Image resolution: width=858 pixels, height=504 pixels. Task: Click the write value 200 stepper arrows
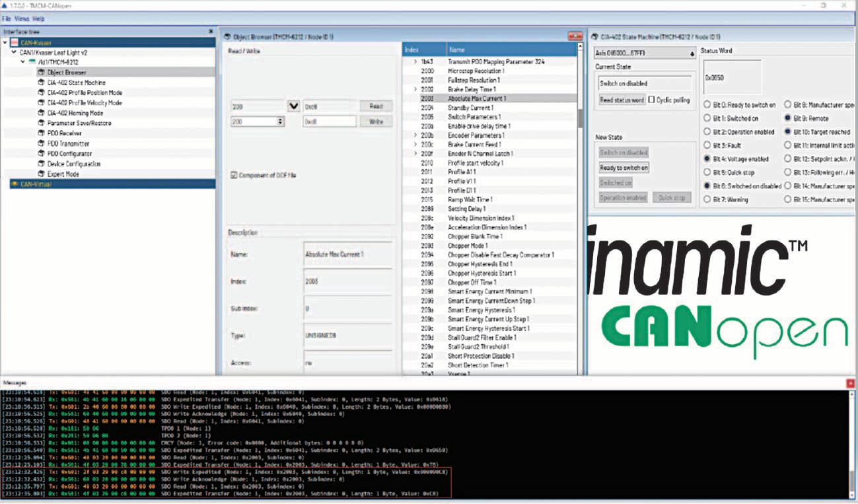281,122
